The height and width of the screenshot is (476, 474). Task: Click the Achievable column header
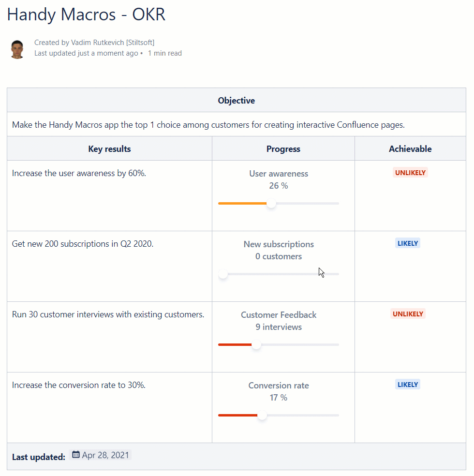[x=410, y=149]
